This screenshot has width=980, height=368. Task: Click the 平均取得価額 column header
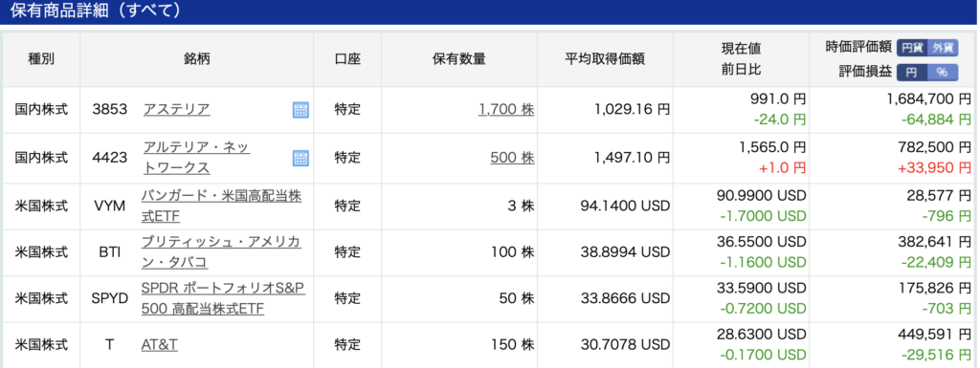(605, 59)
